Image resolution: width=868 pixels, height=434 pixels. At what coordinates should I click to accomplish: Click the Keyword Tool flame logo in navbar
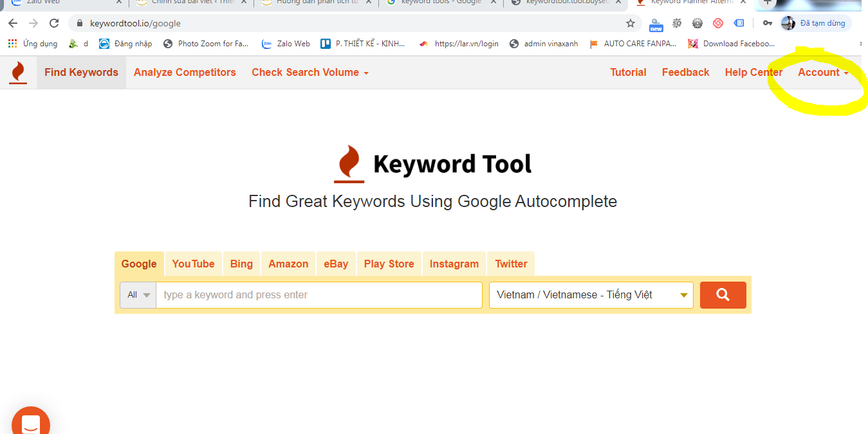(x=18, y=73)
